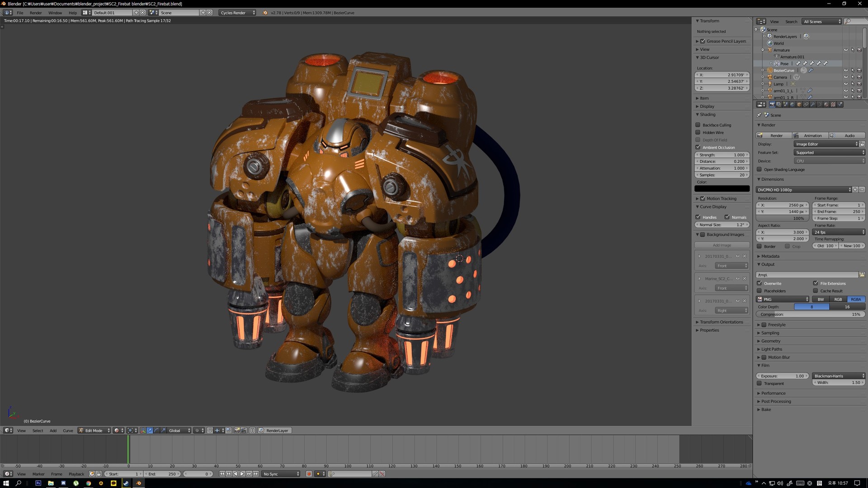Open the Curve menu in the viewport header
Viewport: 868px width, 488px height.
[x=68, y=431]
